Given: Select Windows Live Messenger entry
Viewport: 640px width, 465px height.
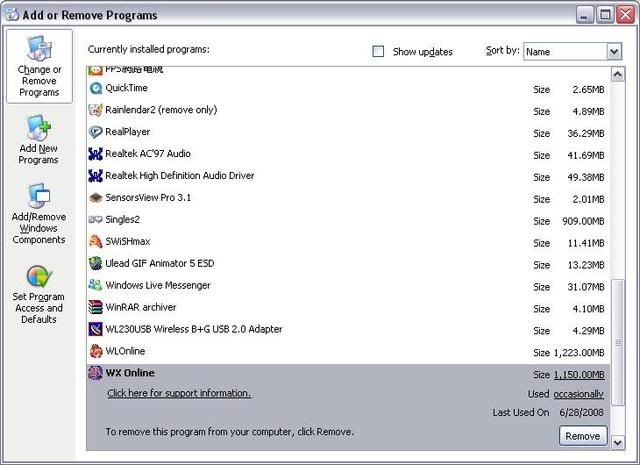Looking at the screenshot, I should [158, 285].
